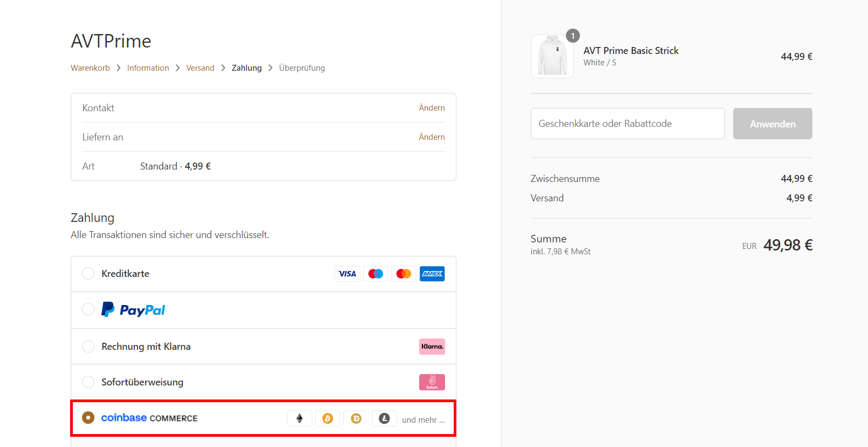Click the 'Sofortüberweisung' label
The image size is (868, 447).
point(142,382)
